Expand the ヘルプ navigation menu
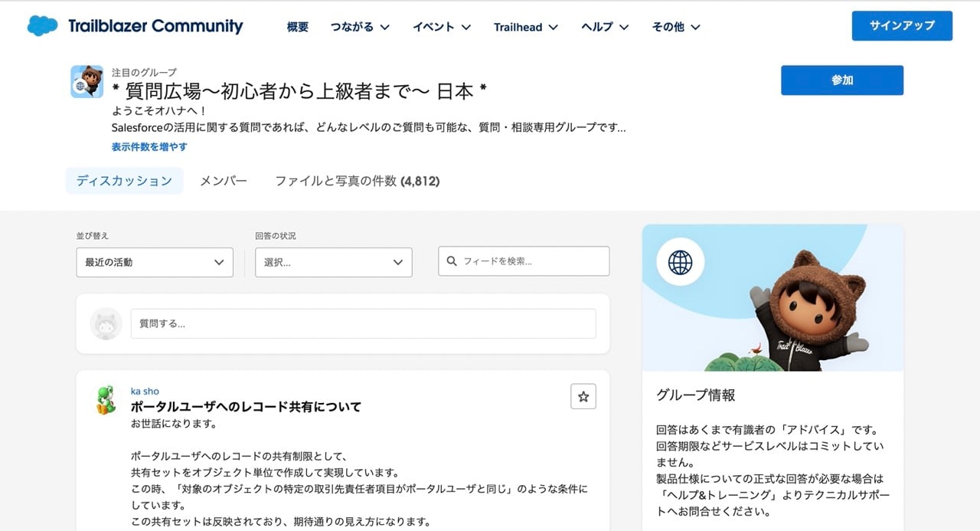The height and width of the screenshot is (531, 980). 605,27
